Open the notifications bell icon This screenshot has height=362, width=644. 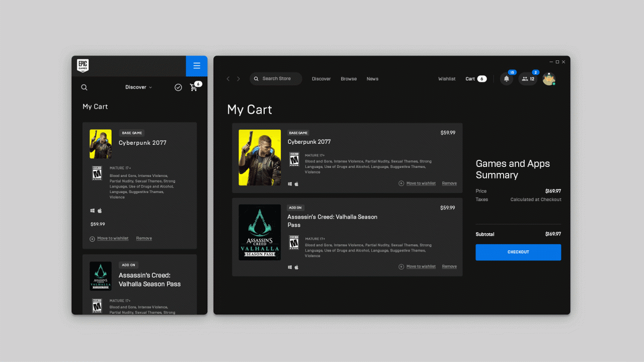pos(507,79)
